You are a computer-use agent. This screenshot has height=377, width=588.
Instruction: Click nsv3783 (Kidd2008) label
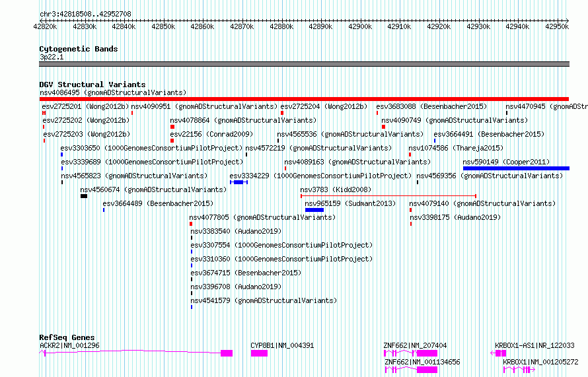(x=336, y=189)
